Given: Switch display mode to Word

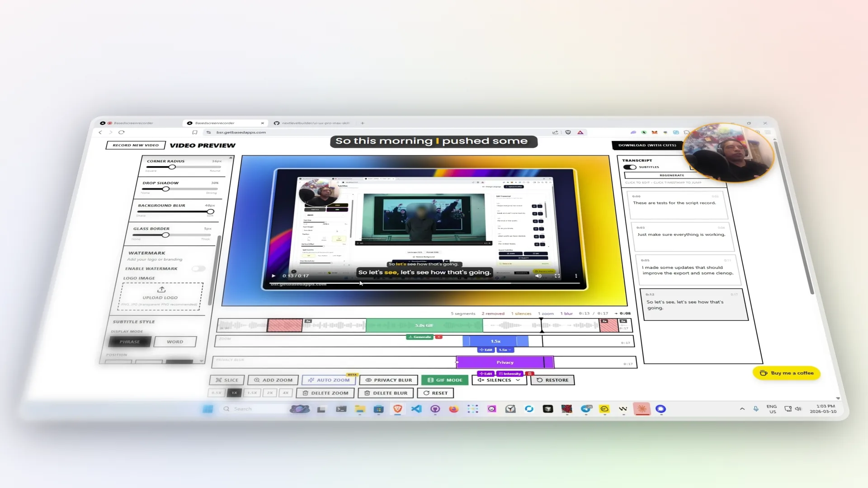Looking at the screenshot, I should [175, 342].
